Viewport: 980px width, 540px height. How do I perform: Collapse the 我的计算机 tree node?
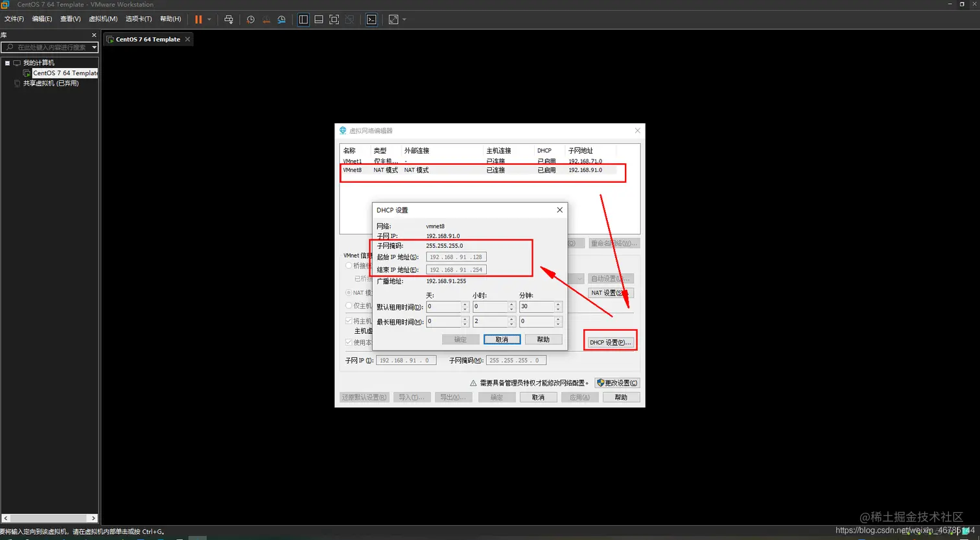(x=7, y=63)
